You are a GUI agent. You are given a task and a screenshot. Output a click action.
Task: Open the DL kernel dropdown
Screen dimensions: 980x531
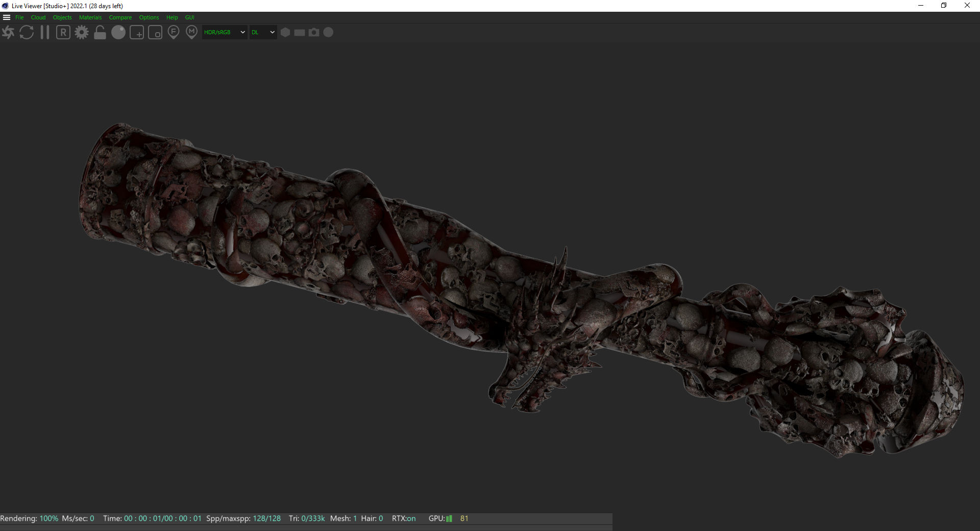click(263, 32)
